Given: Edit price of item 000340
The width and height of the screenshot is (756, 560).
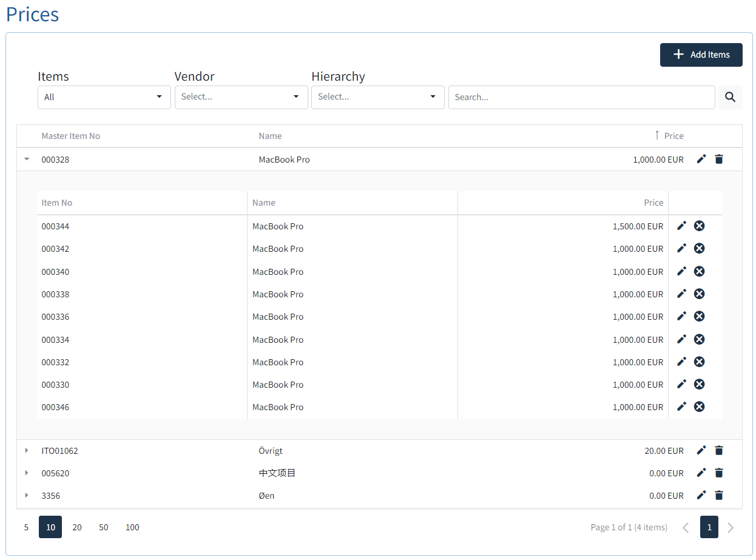Looking at the screenshot, I should tap(681, 271).
